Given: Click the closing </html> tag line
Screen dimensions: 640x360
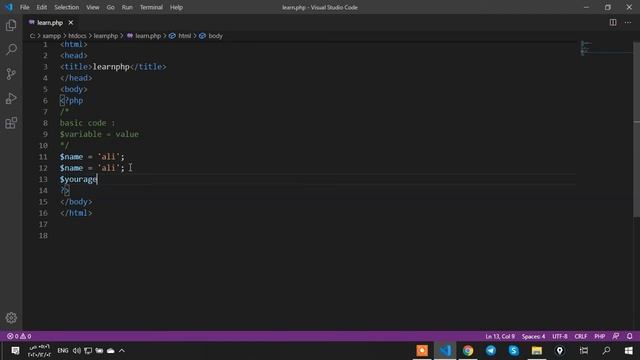Looking at the screenshot, I should click(x=76, y=213).
